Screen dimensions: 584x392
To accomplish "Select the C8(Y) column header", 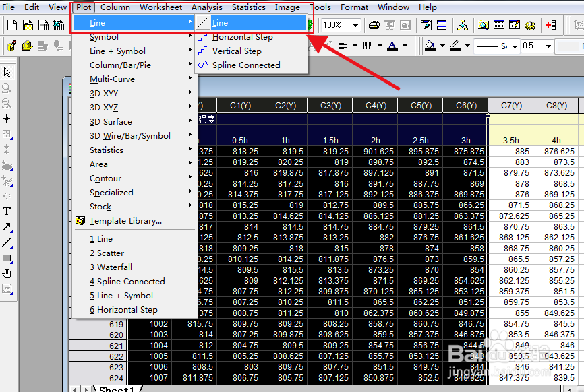I will [x=556, y=106].
